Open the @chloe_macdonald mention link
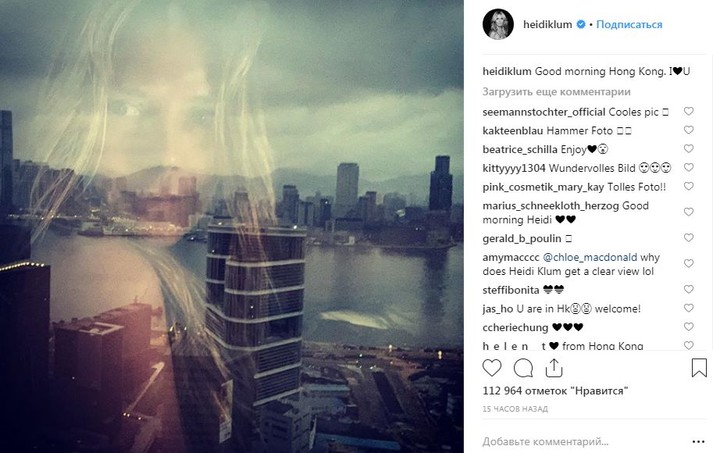The image size is (713, 453). coord(590,257)
